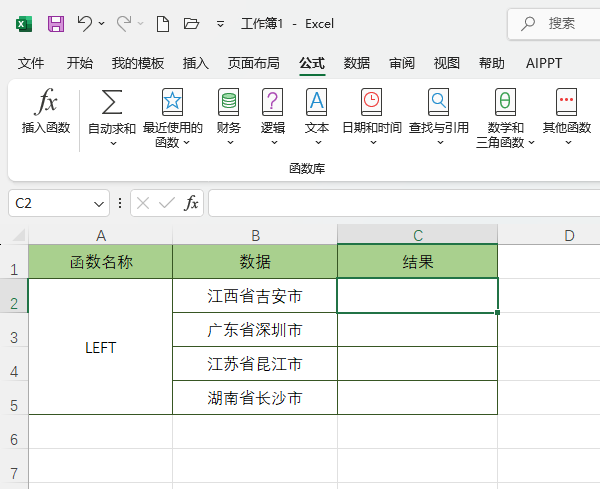Switch to the Data (数据) ribbon tab
Image resolution: width=600 pixels, height=489 pixels.
click(357, 63)
